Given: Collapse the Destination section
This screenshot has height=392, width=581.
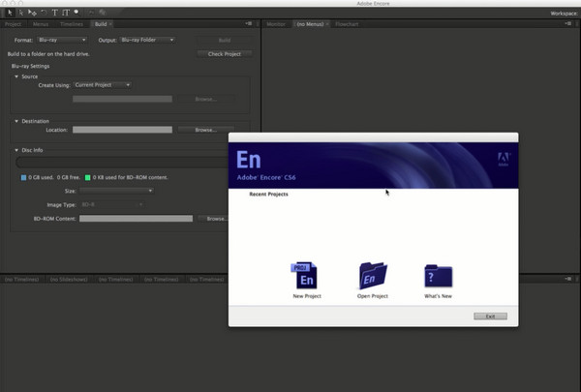Looking at the screenshot, I should tap(16, 121).
